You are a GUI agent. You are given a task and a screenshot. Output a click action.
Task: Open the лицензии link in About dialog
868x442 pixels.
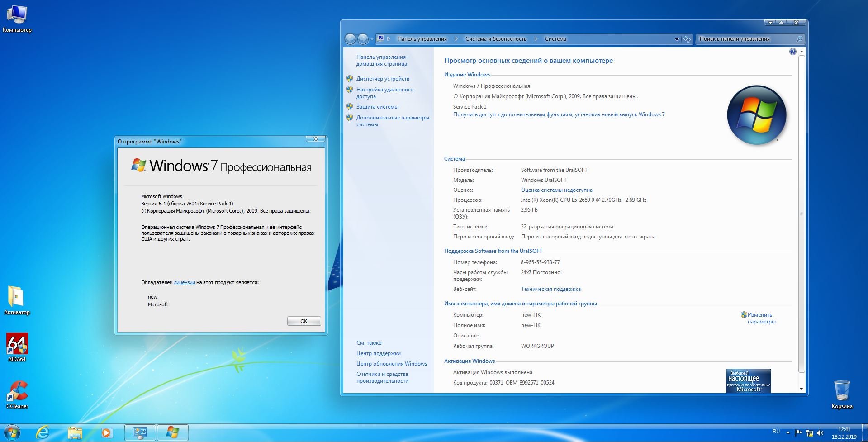[x=185, y=282]
